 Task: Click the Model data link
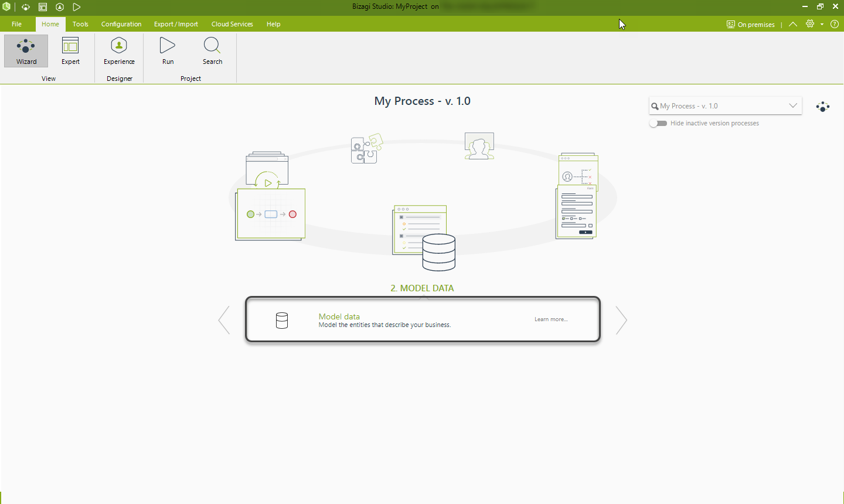pos(339,316)
